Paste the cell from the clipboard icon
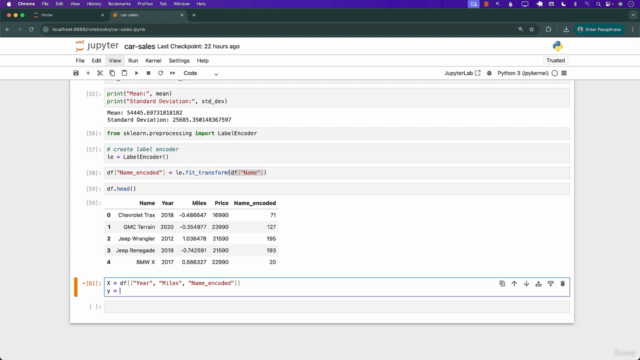The height and width of the screenshot is (360, 640). (124, 73)
